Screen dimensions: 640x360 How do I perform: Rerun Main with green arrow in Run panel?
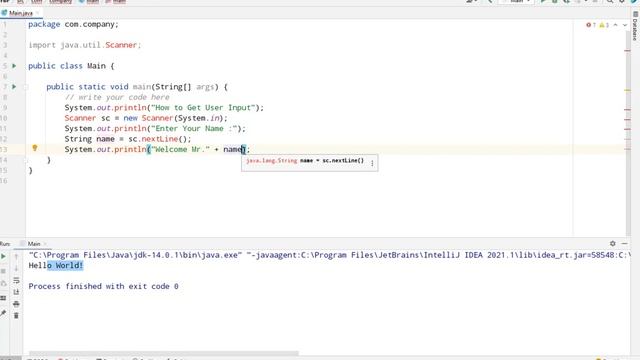click(4, 256)
